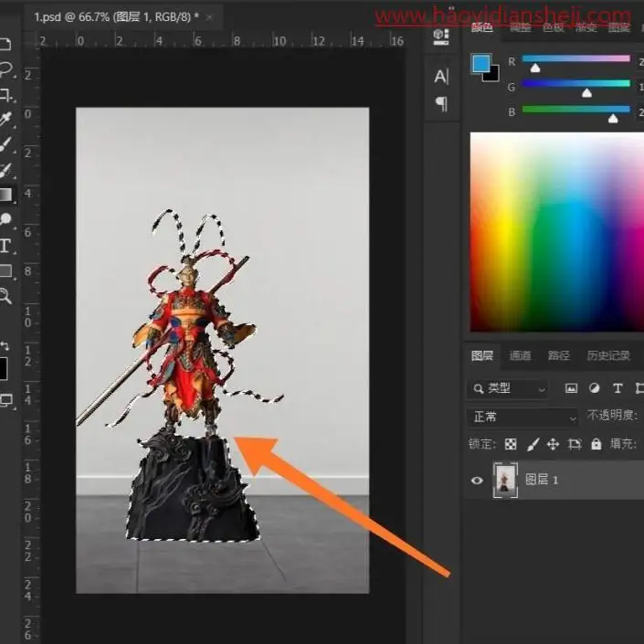Click the blue foreground color swatch
This screenshot has height=644, width=644.
(481, 64)
